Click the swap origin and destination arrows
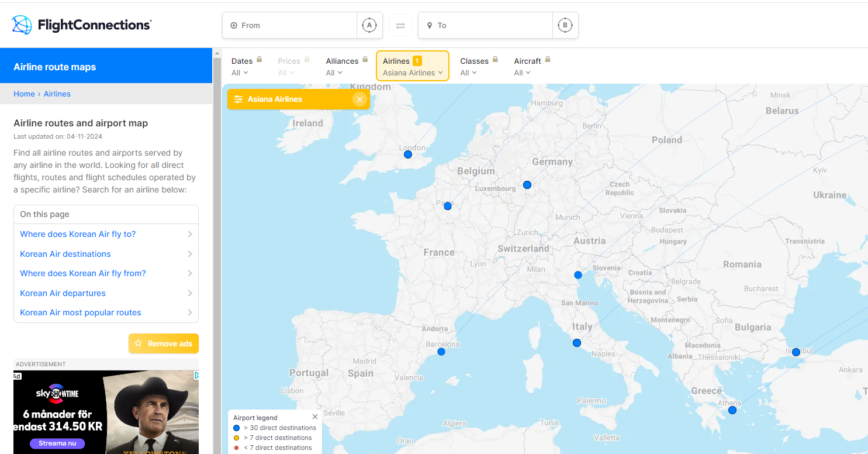868x454 pixels. [400, 26]
